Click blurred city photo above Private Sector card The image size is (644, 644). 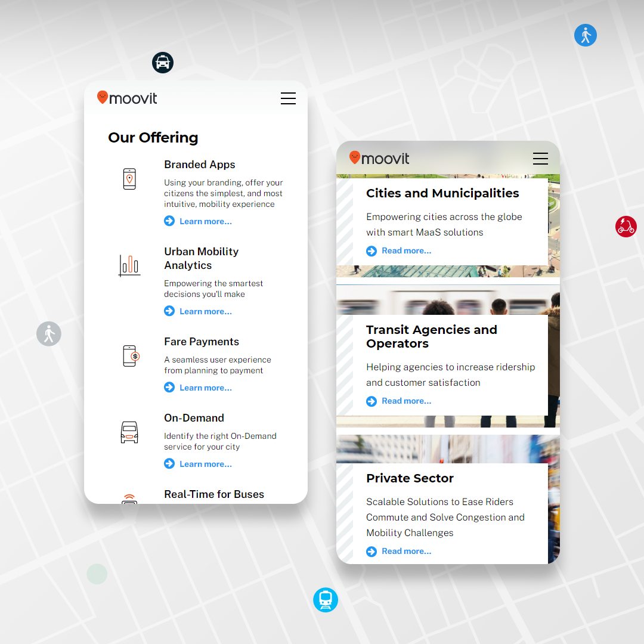click(x=448, y=449)
